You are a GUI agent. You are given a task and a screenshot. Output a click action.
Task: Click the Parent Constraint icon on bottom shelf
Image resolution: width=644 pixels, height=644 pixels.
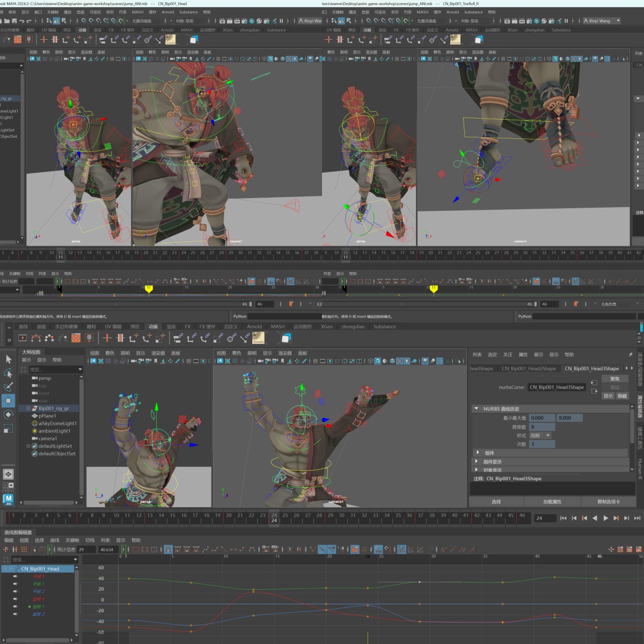[178, 338]
